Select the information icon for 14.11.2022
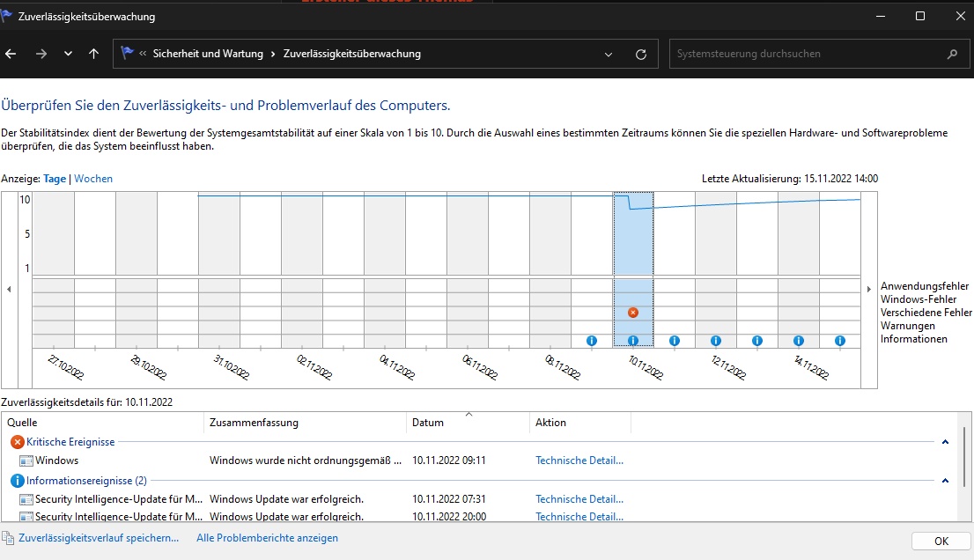Viewport: 974px width, 560px height. (799, 341)
